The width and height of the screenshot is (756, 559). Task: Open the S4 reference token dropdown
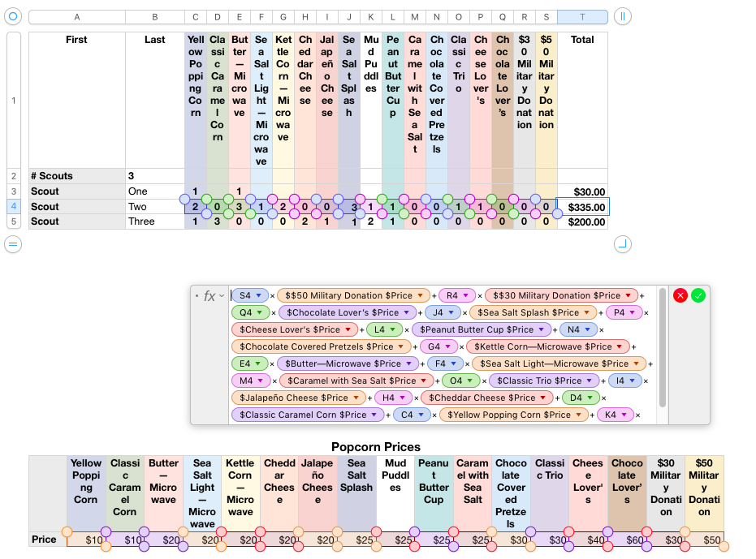click(259, 295)
